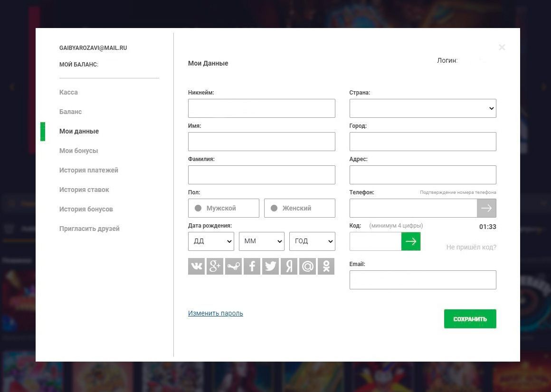The width and height of the screenshot is (551, 392).
Task: Open the Касса menu section
Action: [68, 92]
